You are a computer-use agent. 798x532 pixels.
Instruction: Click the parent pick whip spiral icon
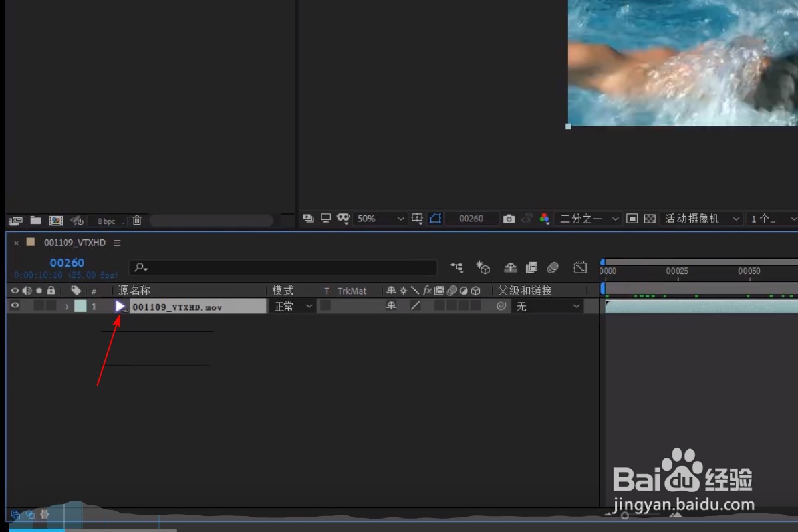(501, 306)
